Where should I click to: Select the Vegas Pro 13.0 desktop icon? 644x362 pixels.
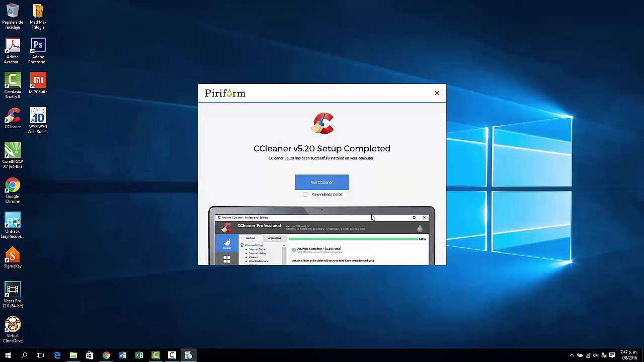[13, 295]
